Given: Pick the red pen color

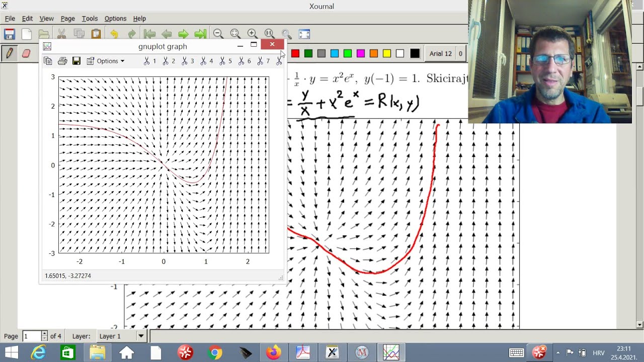Looking at the screenshot, I should [295, 53].
